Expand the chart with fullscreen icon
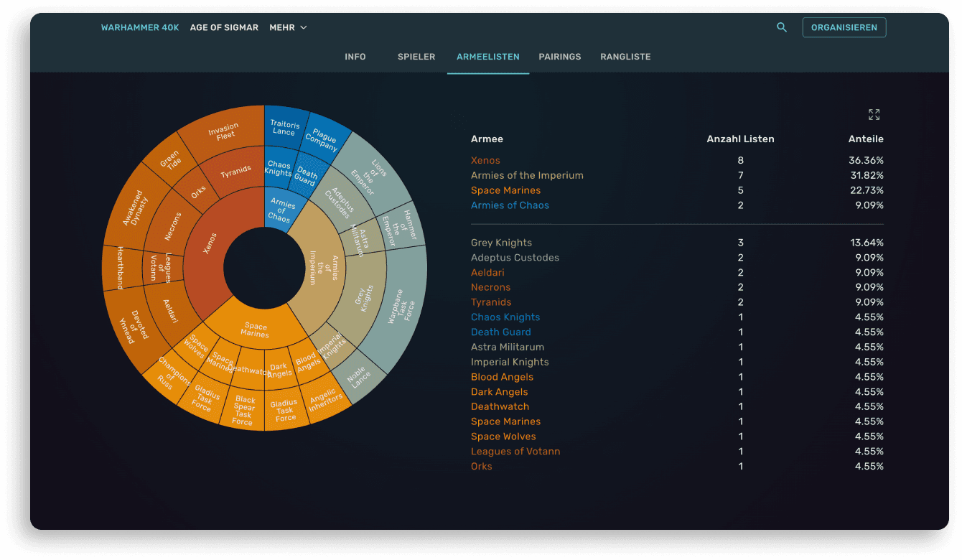 click(874, 115)
